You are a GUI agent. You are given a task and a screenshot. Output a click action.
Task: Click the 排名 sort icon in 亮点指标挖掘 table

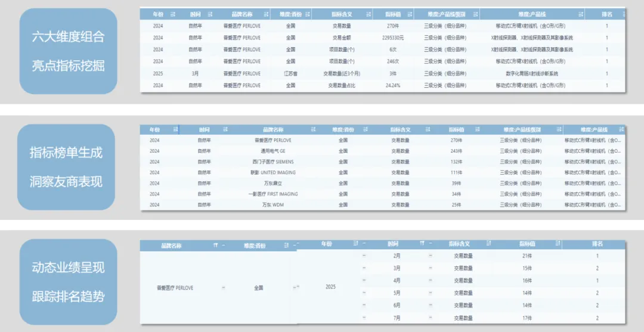coord(624,14)
